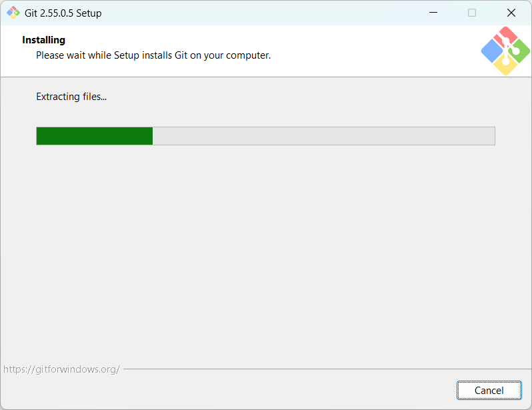Click the unfilled grey part of progress bar
Viewport: 532px width, 410px height.
324,136
